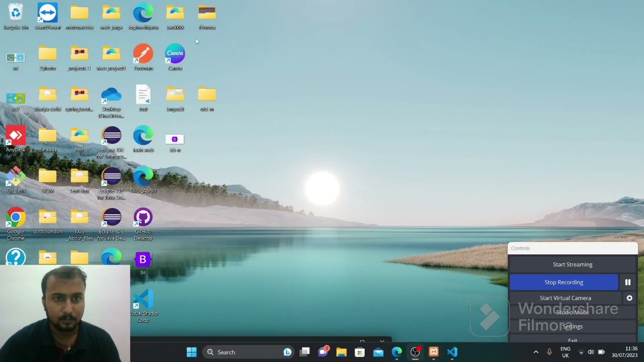Open the Mail app from taskbar
The image size is (644, 362).
tap(378, 352)
